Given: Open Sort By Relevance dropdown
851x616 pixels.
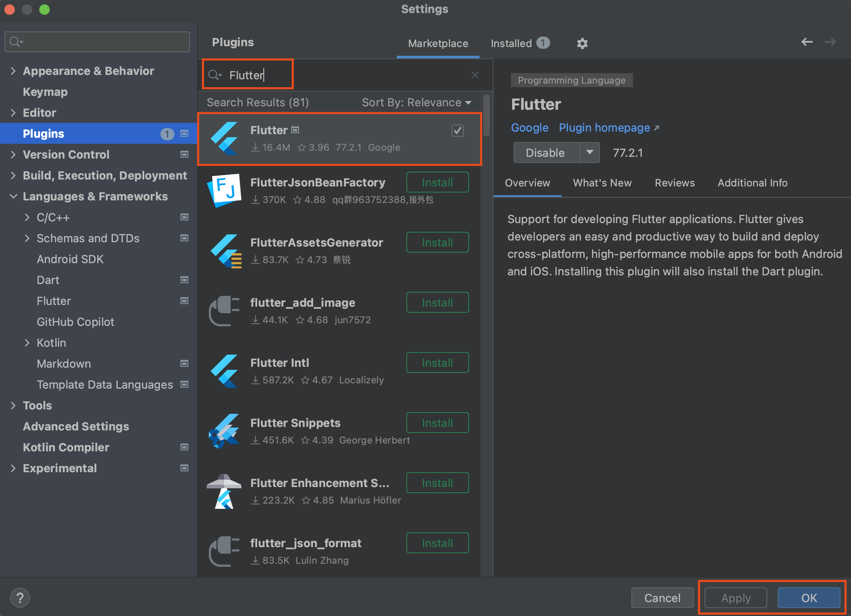Looking at the screenshot, I should (x=416, y=102).
